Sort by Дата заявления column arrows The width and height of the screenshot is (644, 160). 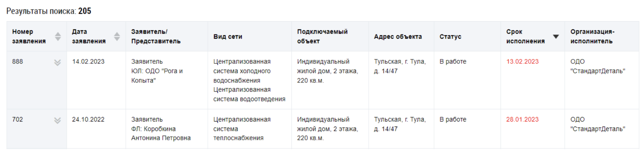tap(117, 37)
